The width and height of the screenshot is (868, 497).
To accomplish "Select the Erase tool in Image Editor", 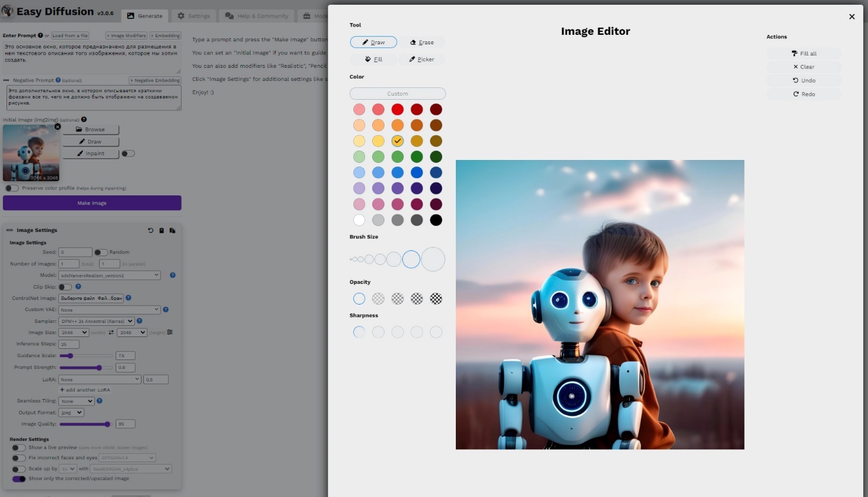I will coord(422,42).
